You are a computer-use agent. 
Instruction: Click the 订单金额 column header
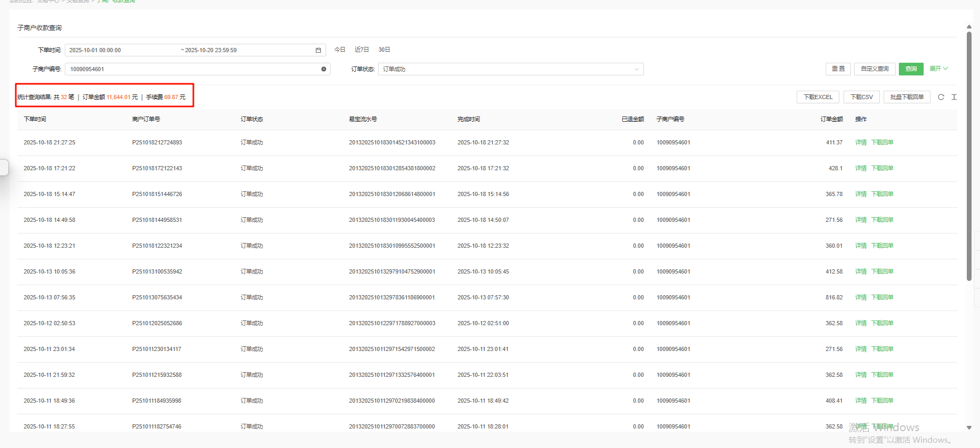[831, 119]
